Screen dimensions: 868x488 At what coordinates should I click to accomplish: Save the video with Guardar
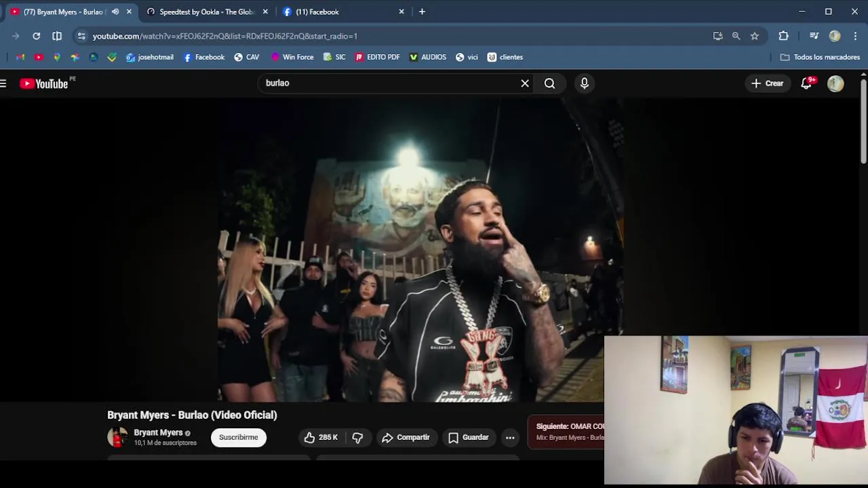coord(469,438)
